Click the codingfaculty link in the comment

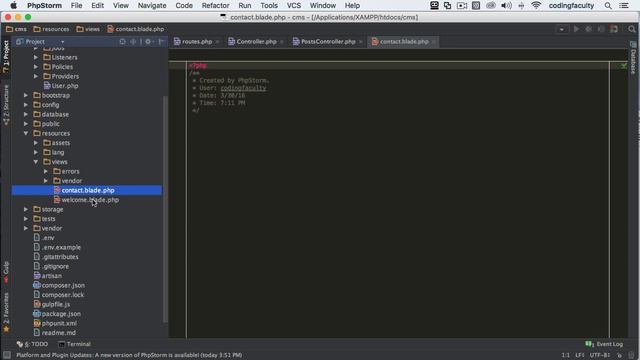coord(243,88)
